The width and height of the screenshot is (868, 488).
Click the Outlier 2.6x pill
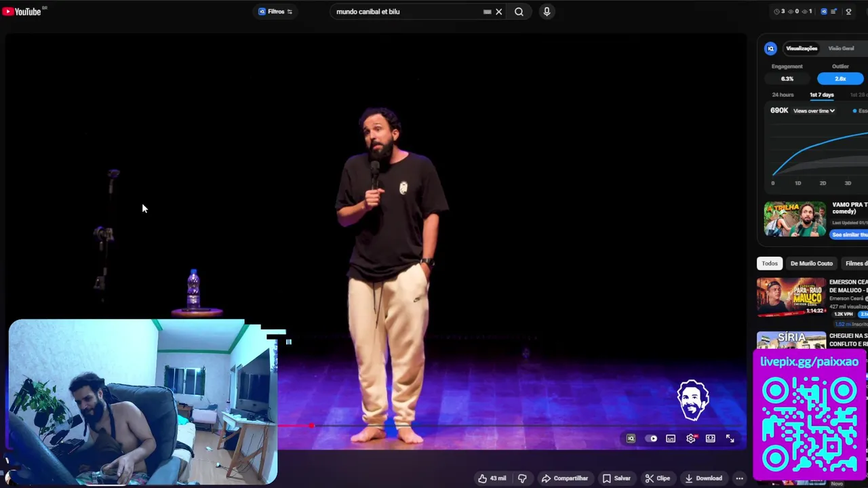tap(840, 79)
